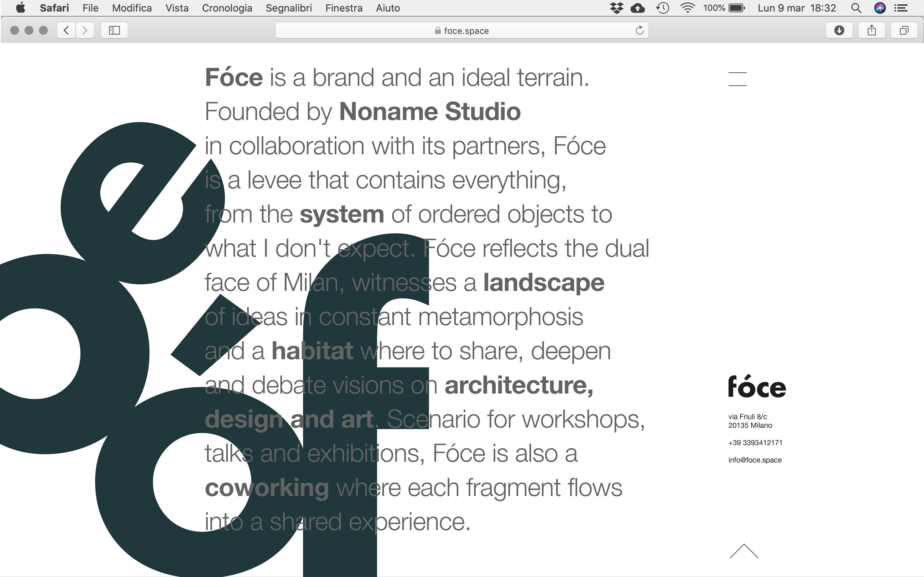Click the battery status icon
This screenshot has width=924, height=577.
[x=737, y=8]
